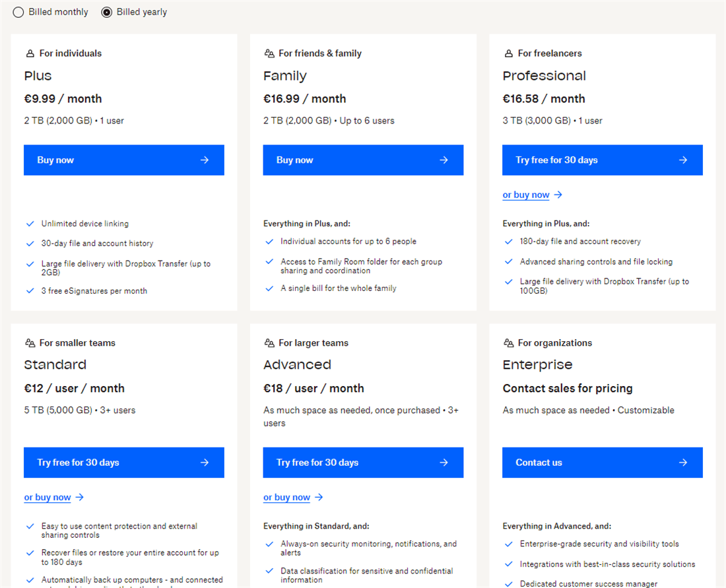Start Professional plan 30-day free trial
Screen dimensions: 726x588
tap(602, 160)
